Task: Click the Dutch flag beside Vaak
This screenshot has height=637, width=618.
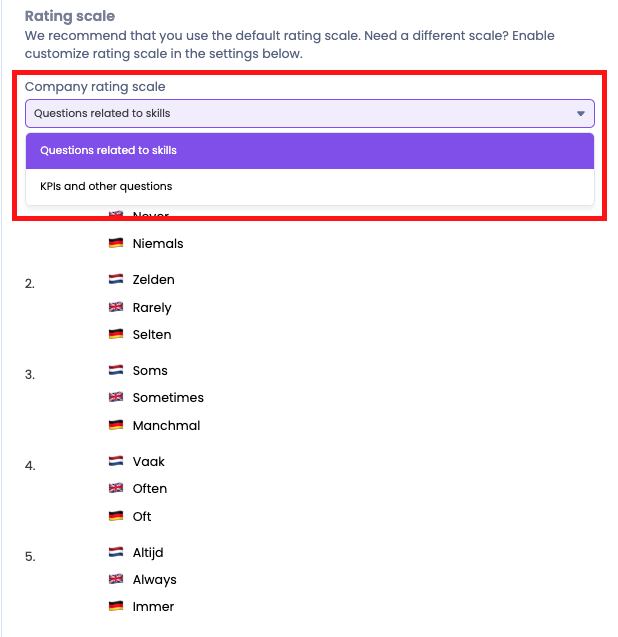Action: 116,462
